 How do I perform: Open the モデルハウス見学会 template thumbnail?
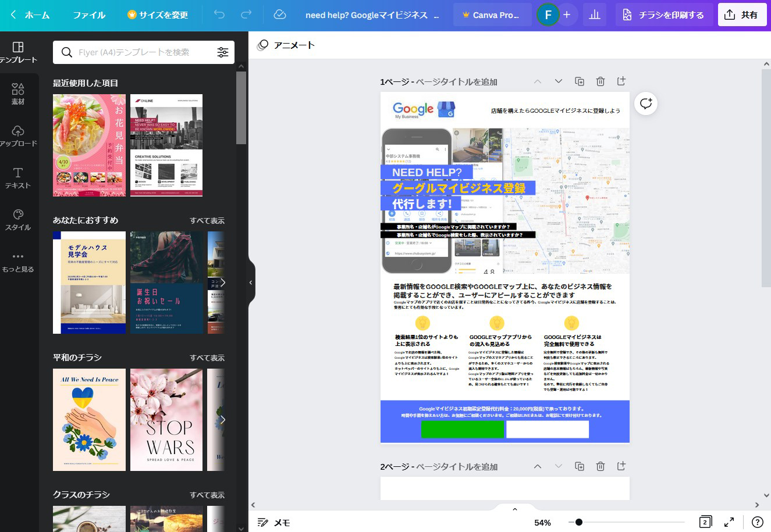(89, 283)
